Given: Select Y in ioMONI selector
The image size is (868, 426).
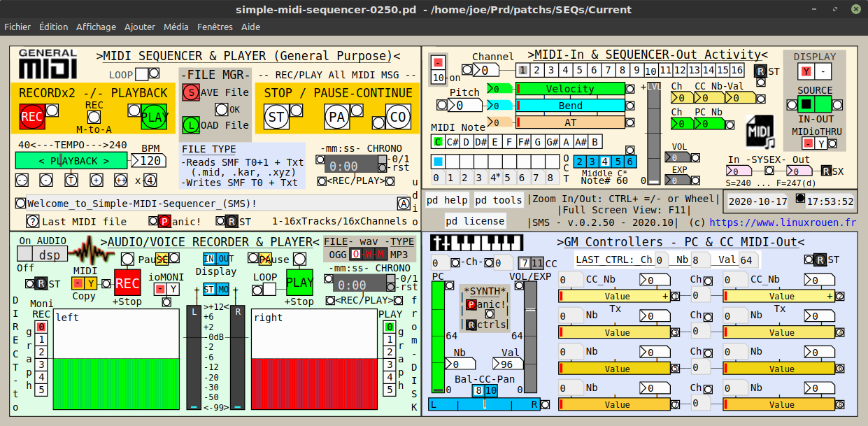Looking at the screenshot, I should (x=173, y=289).
